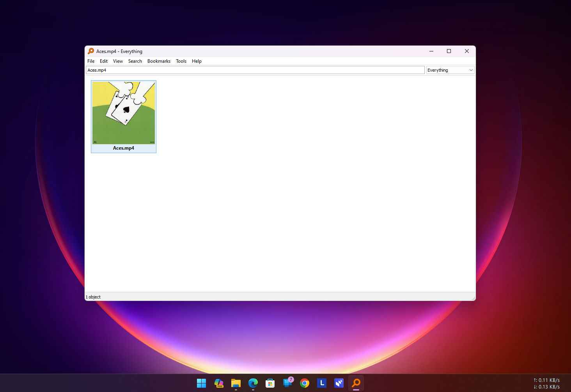Open the View menu

click(118, 61)
